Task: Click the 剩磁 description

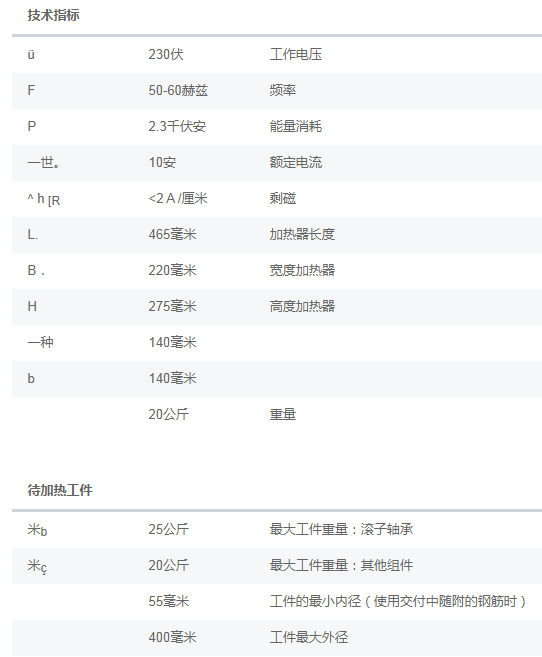Action: click(x=283, y=199)
